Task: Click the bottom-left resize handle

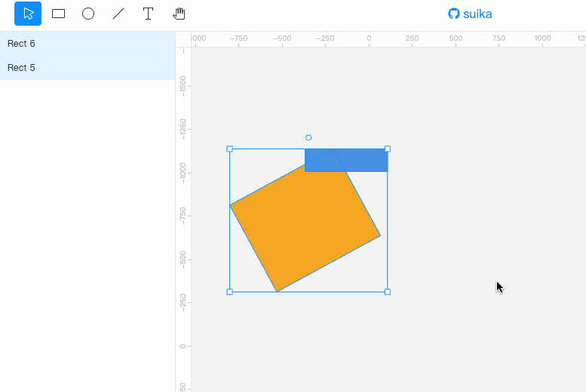Action: click(230, 292)
